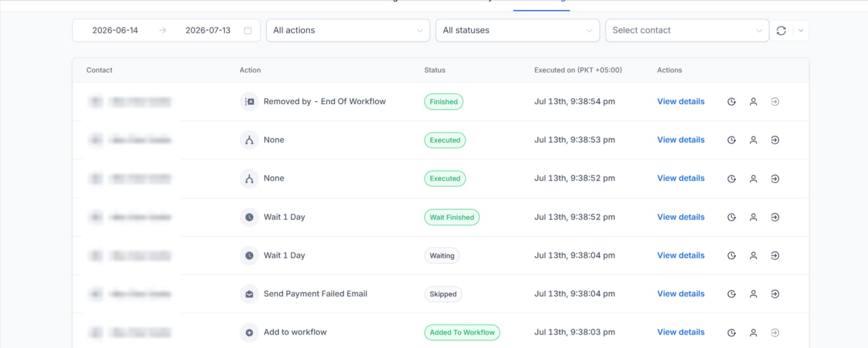Click the Waiting status badge

pos(442,256)
